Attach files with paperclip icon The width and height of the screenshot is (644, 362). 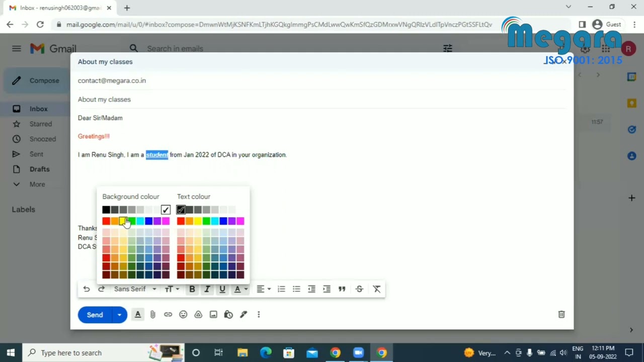(x=153, y=315)
